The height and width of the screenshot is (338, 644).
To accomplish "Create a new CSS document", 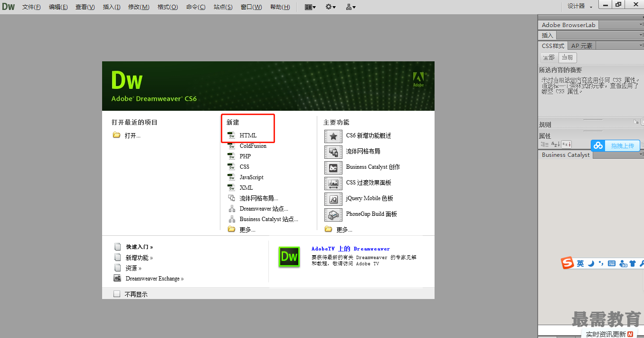I will coord(238,167).
